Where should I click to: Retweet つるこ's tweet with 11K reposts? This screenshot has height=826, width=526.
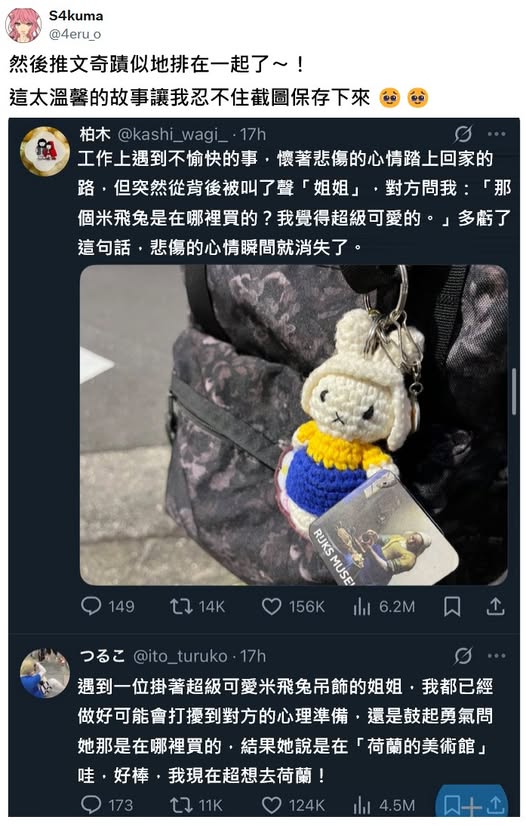click(x=181, y=805)
